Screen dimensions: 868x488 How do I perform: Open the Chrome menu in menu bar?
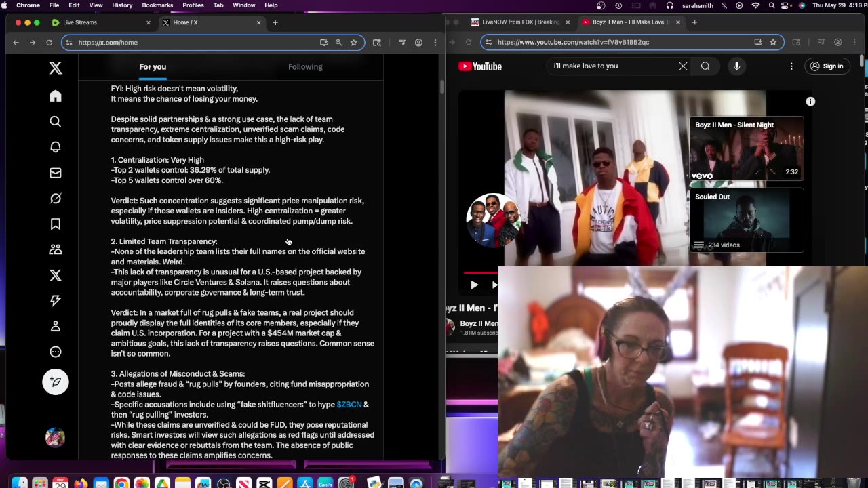(x=28, y=5)
